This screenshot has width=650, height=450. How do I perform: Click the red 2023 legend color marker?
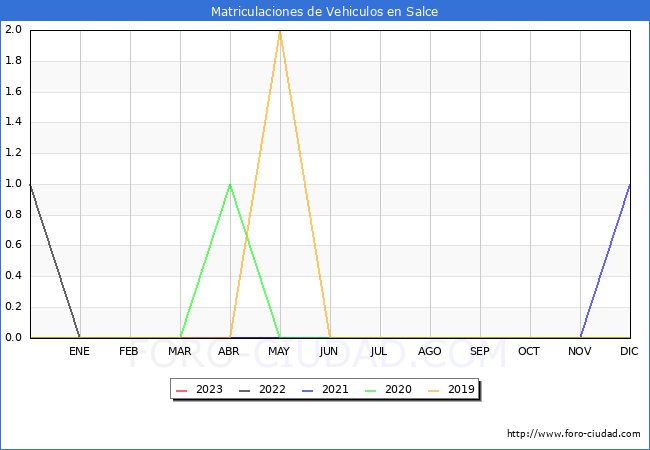click(182, 390)
